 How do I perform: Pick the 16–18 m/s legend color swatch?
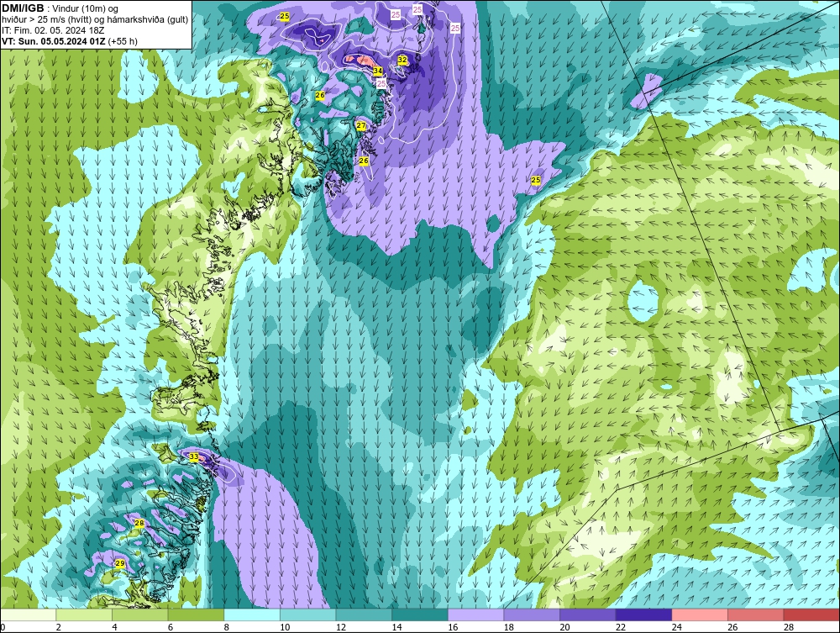(x=475, y=615)
